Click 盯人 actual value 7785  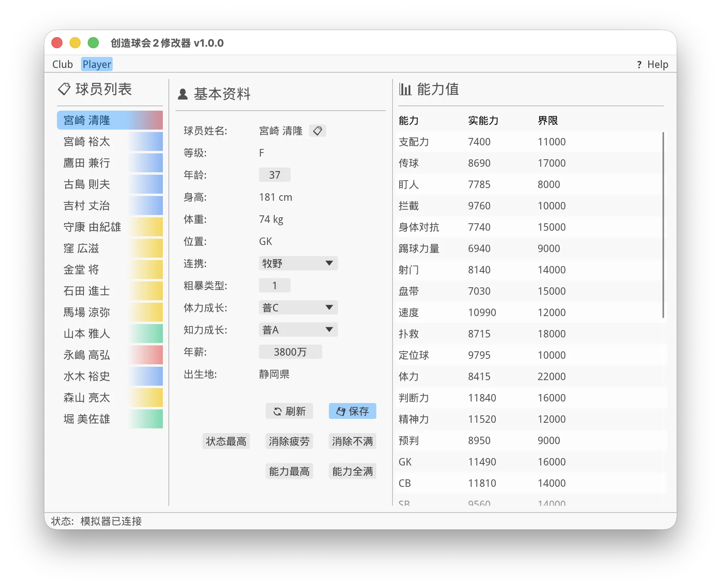coord(479,185)
